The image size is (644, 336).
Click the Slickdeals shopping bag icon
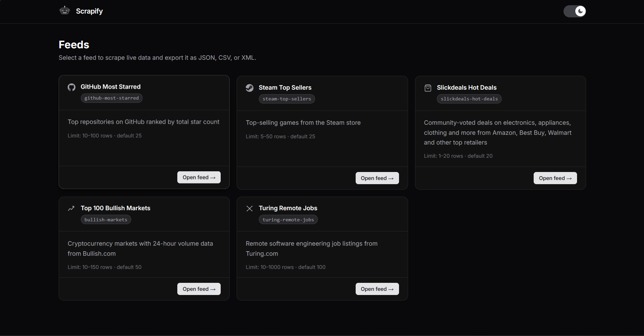(x=428, y=88)
